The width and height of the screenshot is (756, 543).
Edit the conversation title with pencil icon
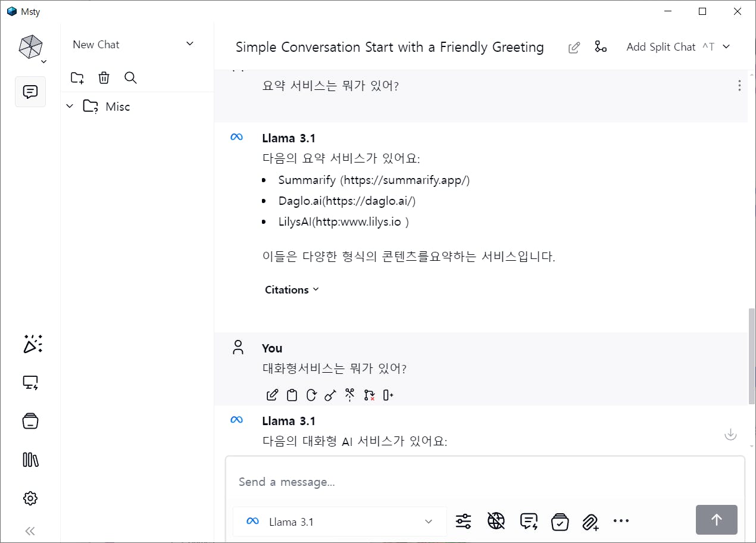pyautogui.click(x=574, y=48)
